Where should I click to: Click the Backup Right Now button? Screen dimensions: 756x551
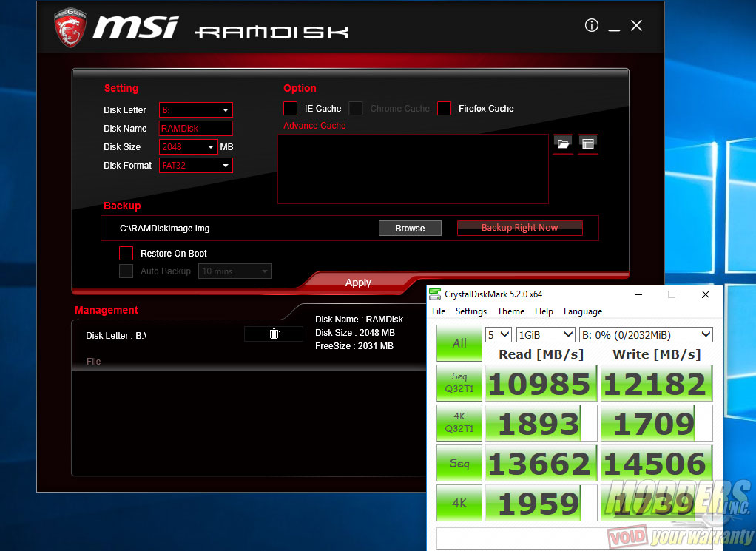519,228
